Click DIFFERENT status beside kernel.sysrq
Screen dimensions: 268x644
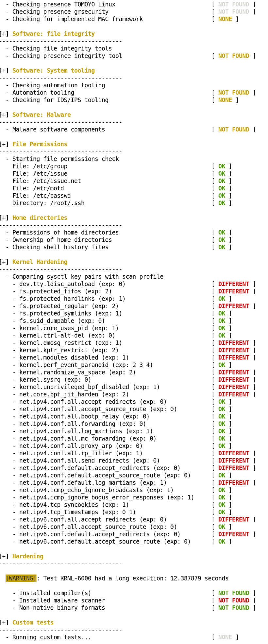pos(233,380)
